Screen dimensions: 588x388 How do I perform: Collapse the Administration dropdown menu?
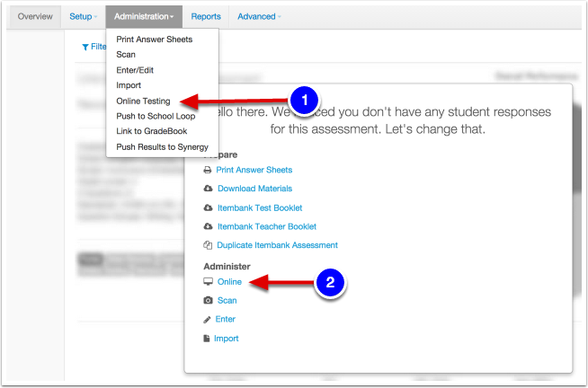tap(144, 17)
